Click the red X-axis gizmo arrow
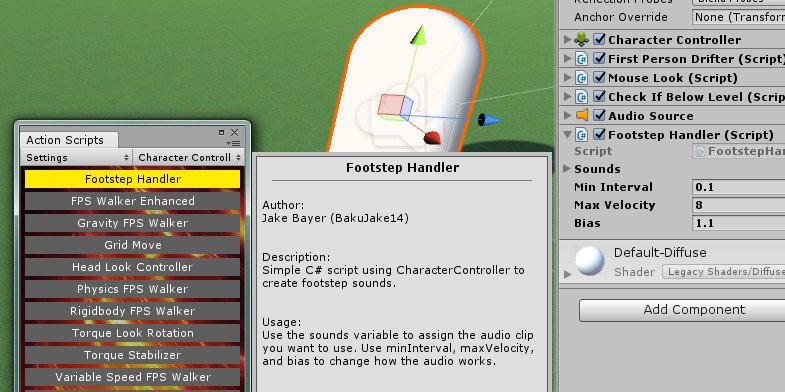785x392 pixels. pos(432,138)
